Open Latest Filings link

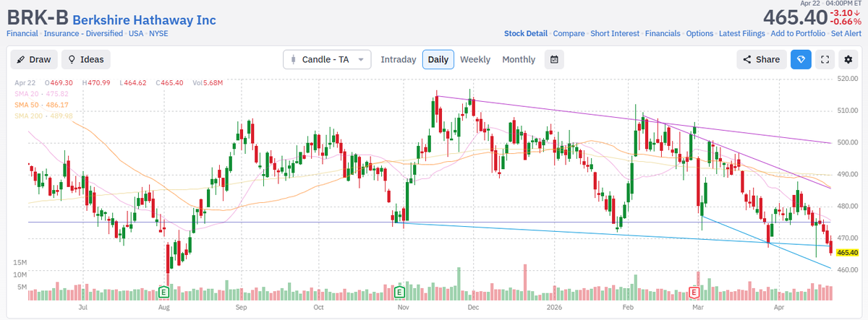pyautogui.click(x=743, y=33)
